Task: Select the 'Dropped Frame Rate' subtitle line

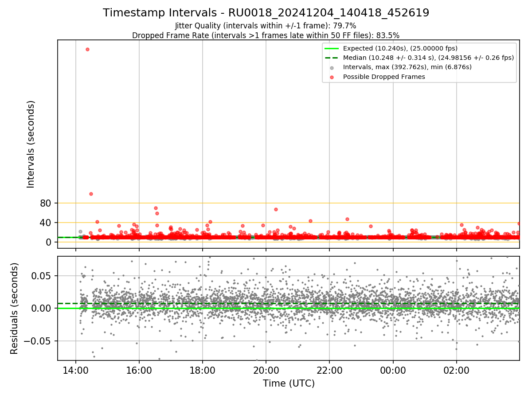Action: click(266, 35)
